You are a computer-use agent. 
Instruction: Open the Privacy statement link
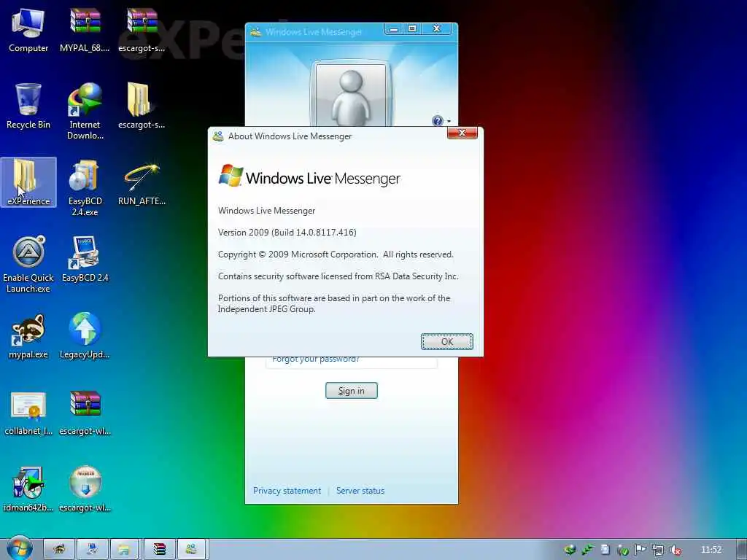287,491
